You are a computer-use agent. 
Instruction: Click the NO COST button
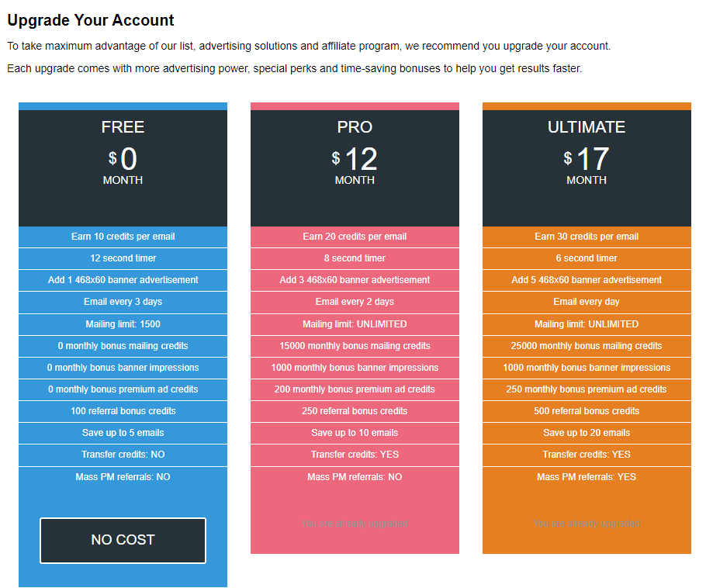123,540
